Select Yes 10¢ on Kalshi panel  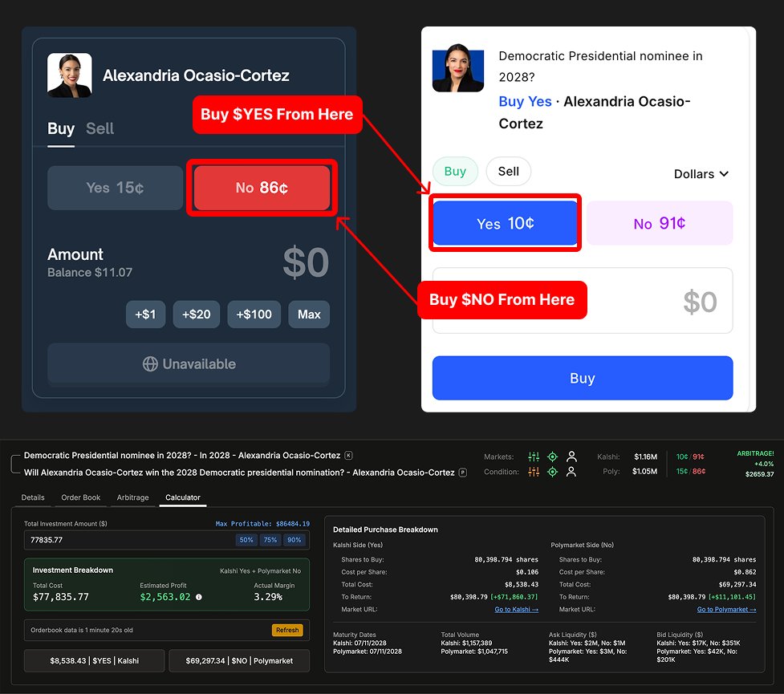coord(505,223)
